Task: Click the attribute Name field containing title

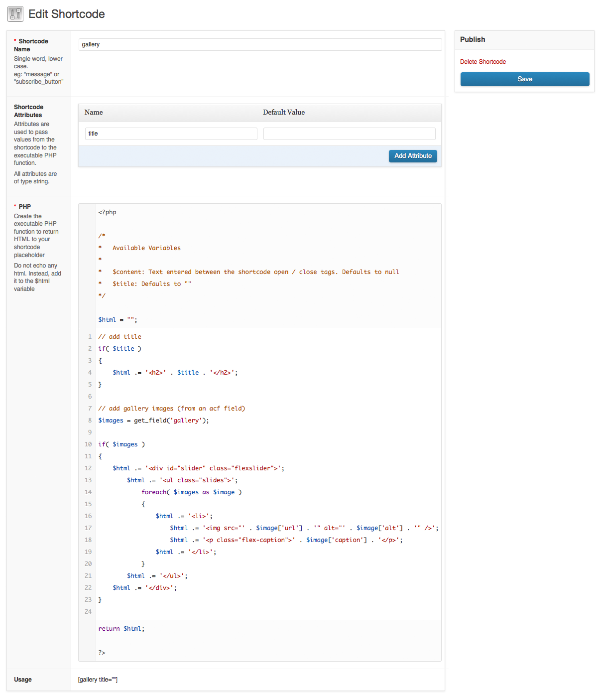Action: 171,134
